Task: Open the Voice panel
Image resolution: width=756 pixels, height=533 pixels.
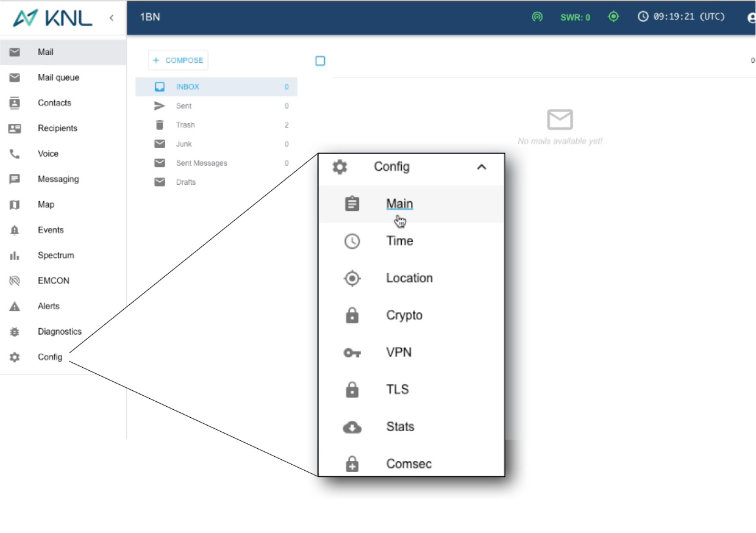Action: click(x=49, y=154)
